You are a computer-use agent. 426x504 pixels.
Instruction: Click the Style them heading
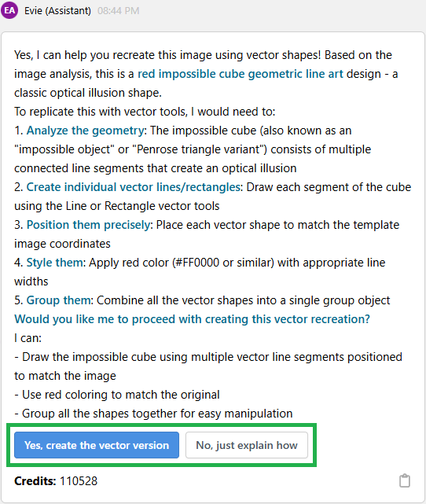click(x=54, y=263)
